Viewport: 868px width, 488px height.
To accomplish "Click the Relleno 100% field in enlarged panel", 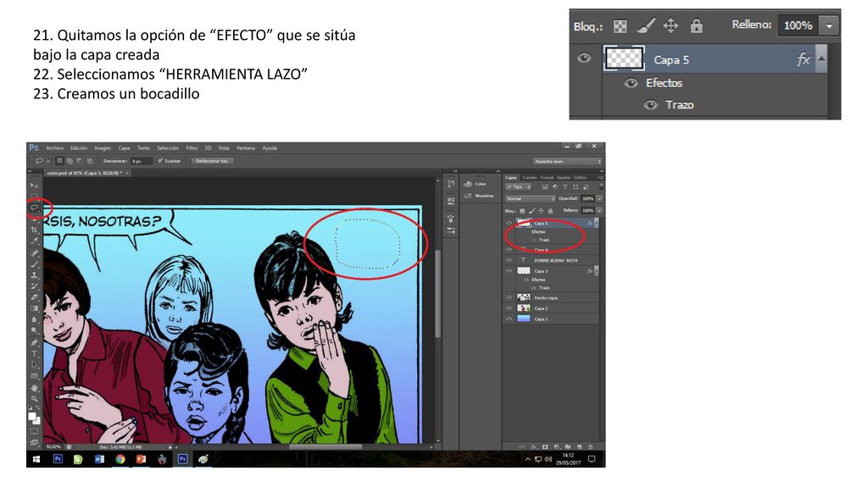I will coord(798,25).
